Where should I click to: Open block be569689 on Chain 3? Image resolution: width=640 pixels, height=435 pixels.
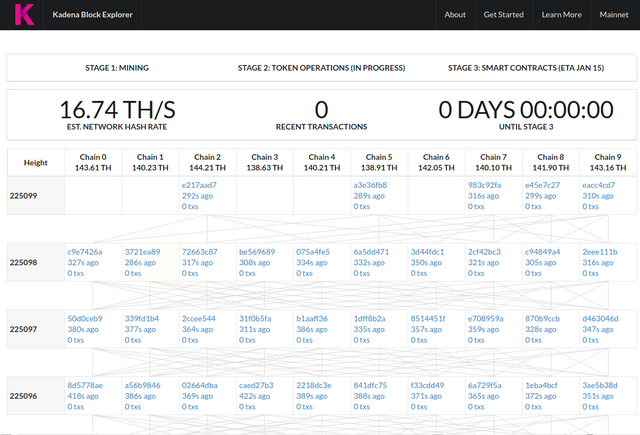click(x=257, y=252)
